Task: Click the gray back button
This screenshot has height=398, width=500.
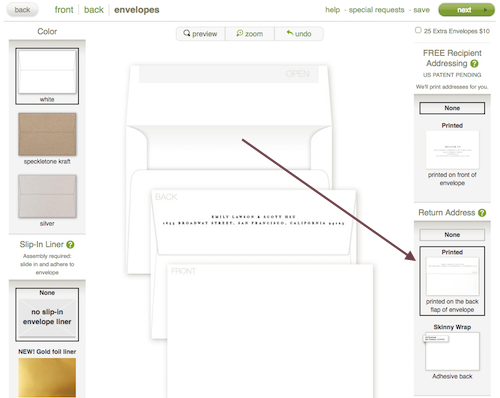Action: (x=22, y=10)
